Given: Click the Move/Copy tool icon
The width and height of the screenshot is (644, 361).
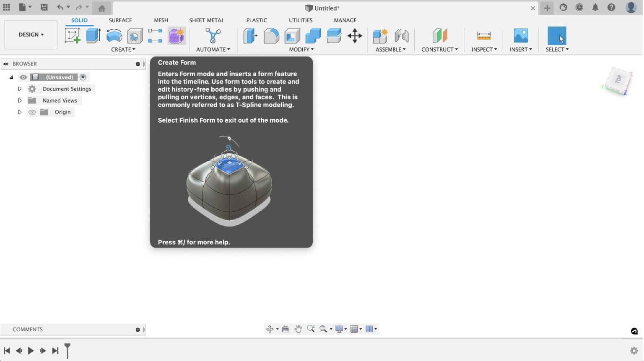Looking at the screenshot, I should point(355,36).
